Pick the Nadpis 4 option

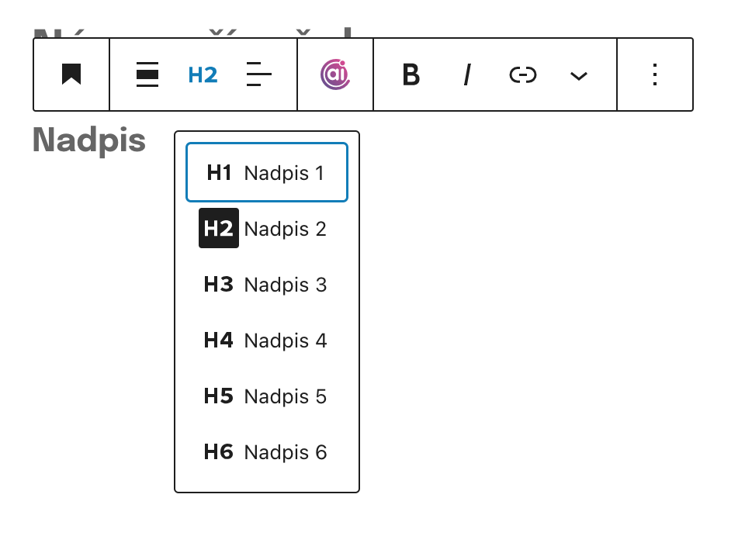[x=285, y=340]
